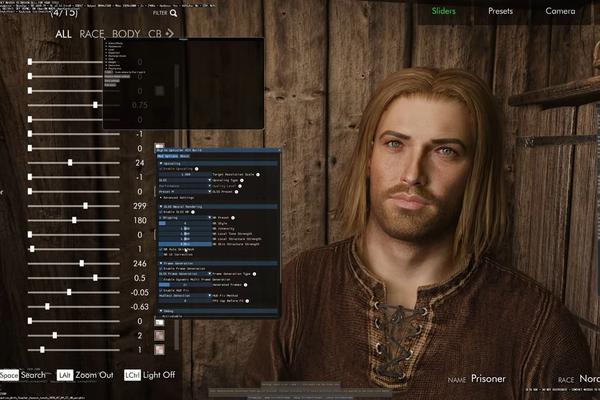Toggle Enable Dynamic Multi Frame Generation checkbox
The height and width of the screenshot is (400, 600).
tap(161, 279)
